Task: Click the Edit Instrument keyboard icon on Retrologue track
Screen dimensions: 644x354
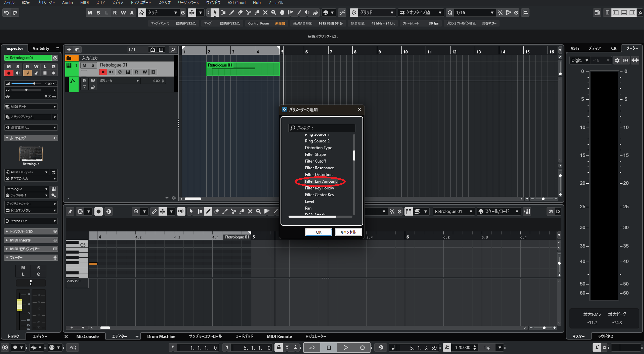Action: 128,72
